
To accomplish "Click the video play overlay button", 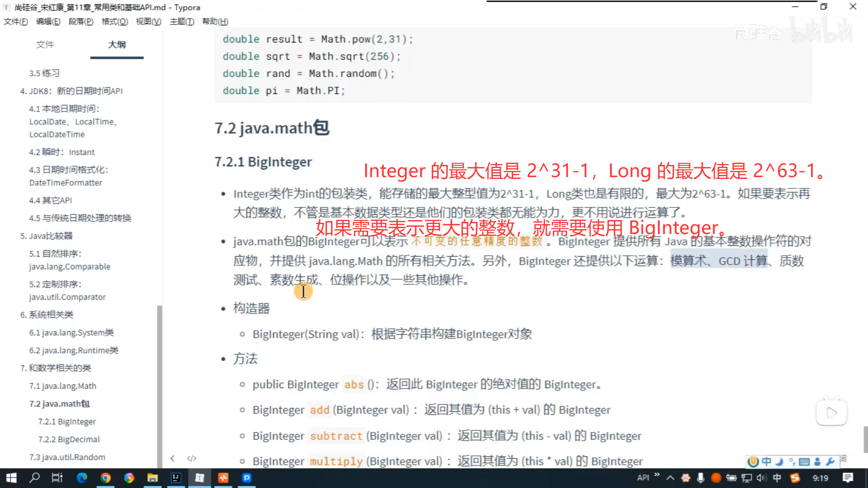I will tap(831, 413).
